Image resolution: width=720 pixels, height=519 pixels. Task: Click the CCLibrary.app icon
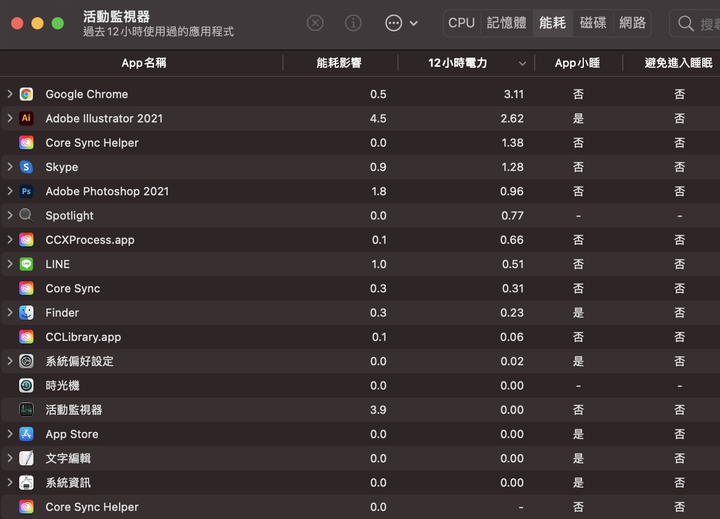[26, 337]
